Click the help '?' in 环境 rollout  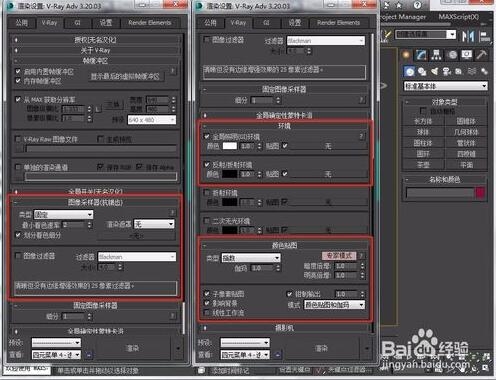tap(361, 136)
